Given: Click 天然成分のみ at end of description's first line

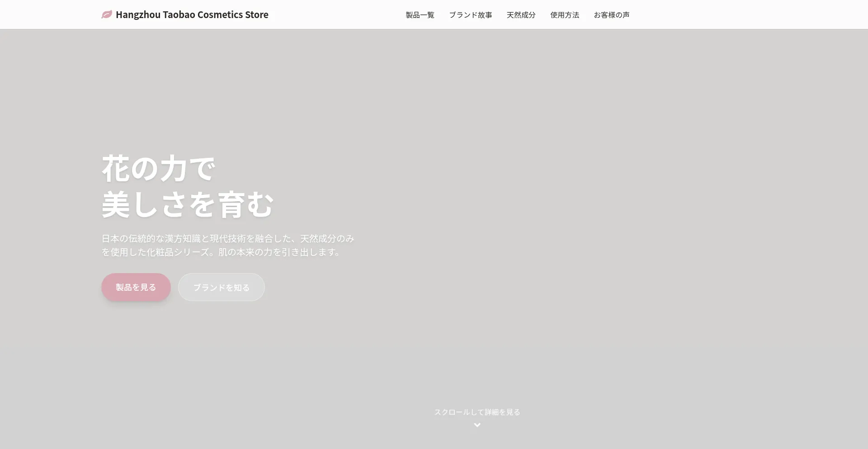Looking at the screenshot, I should click(327, 238).
